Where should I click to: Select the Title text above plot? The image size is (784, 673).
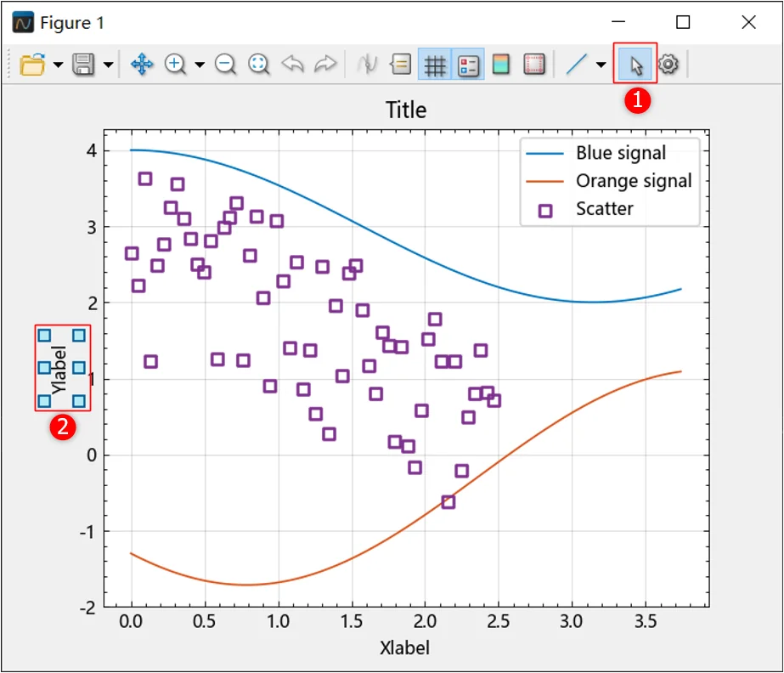pos(406,110)
